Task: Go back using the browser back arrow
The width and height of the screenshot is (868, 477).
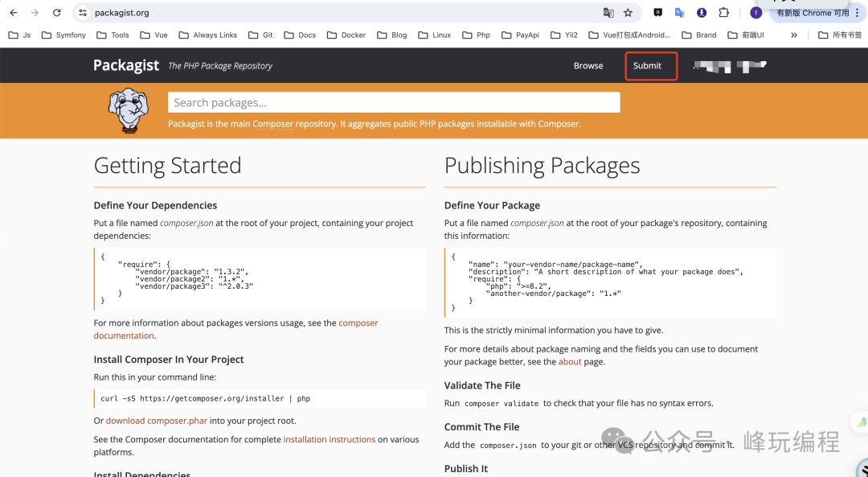Action: point(14,13)
